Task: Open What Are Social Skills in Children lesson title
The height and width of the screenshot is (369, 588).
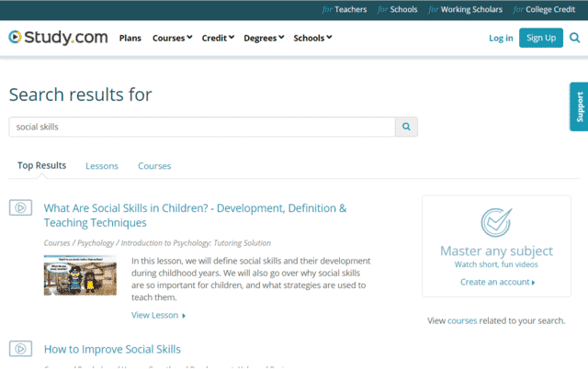Action: pos(195,216)
